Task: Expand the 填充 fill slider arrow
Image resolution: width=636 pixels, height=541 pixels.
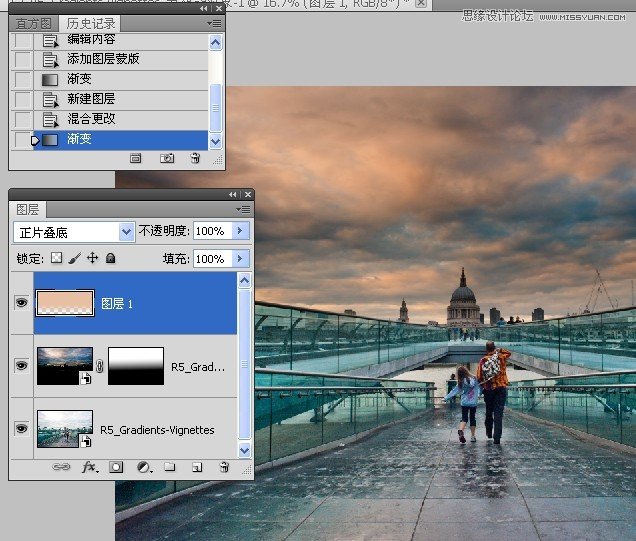Action: [x=240, y=258]
